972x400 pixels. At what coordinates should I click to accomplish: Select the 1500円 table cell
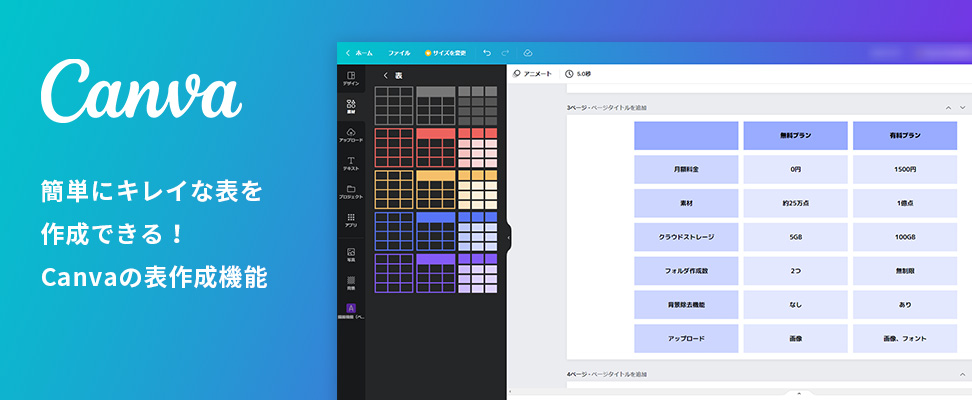905,169
